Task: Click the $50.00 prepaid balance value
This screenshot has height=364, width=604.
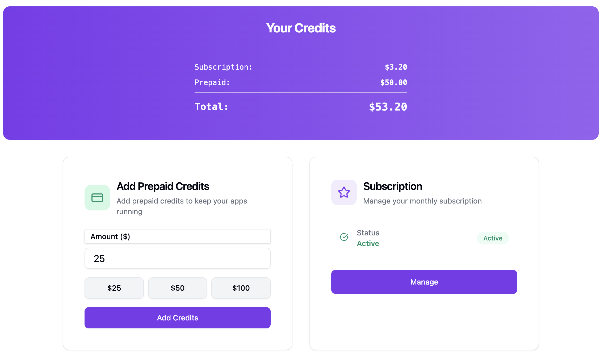Action: click(393, 83)
